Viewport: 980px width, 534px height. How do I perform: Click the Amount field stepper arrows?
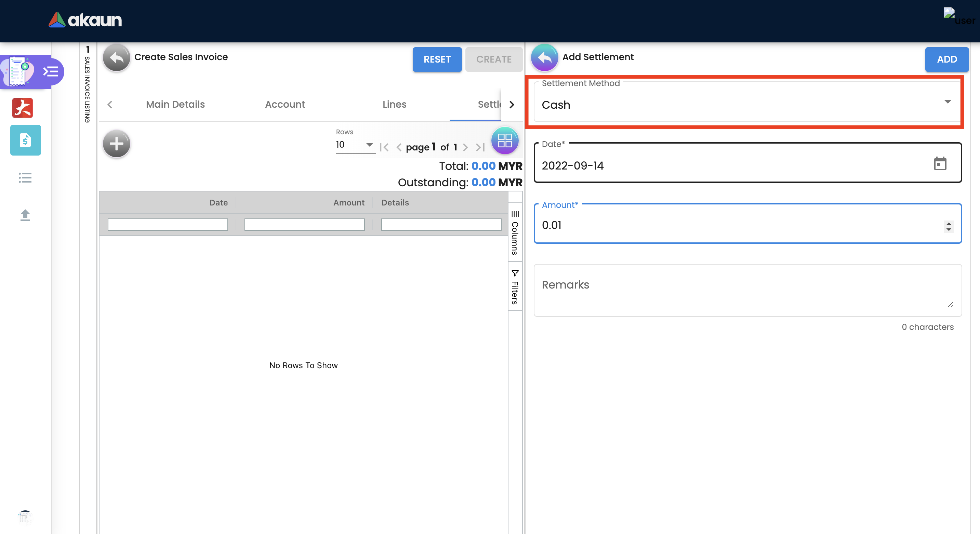tap(949, 226)
